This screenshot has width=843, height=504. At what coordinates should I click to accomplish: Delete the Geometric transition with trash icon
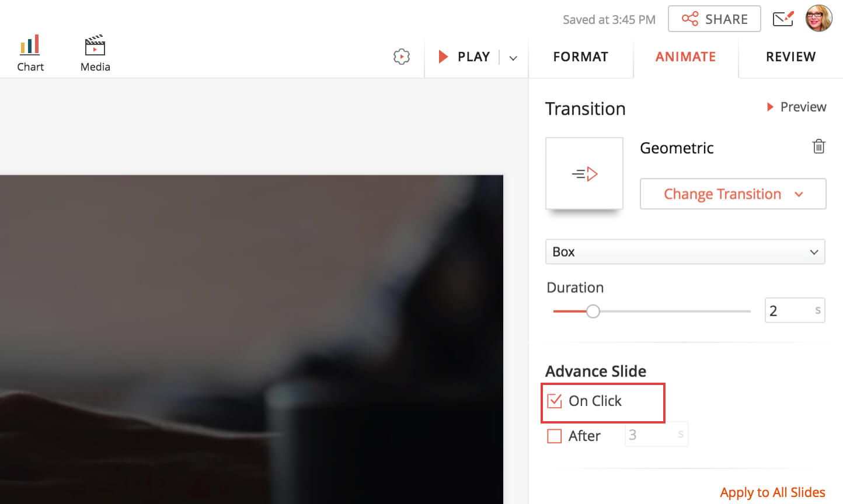click(818, 146)
